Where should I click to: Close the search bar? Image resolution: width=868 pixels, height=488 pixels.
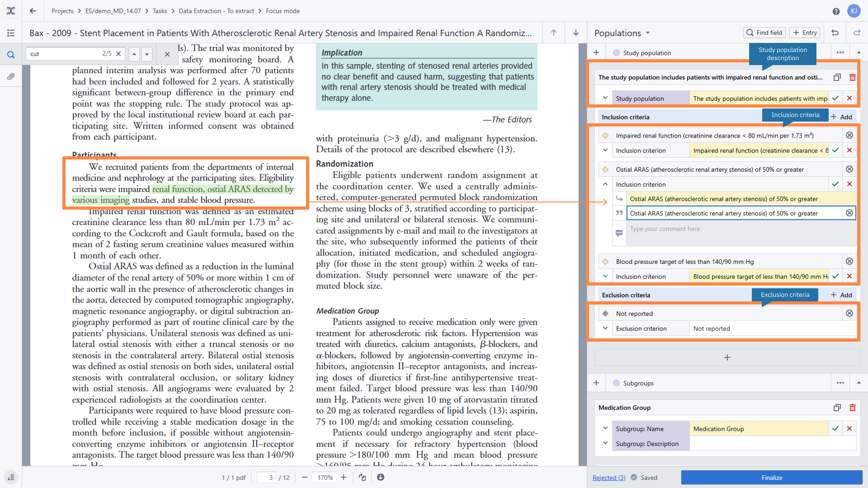pyautogui.click(x=167, y=54)
